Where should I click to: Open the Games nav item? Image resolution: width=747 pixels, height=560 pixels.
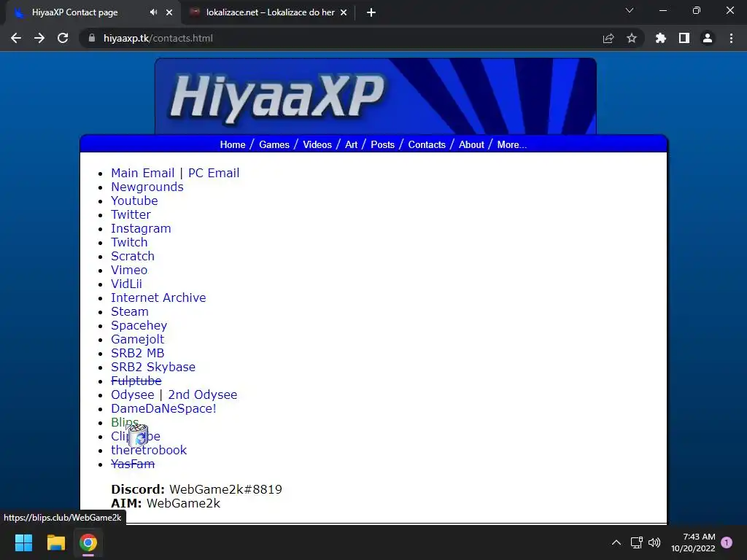(x=274, y=145)
